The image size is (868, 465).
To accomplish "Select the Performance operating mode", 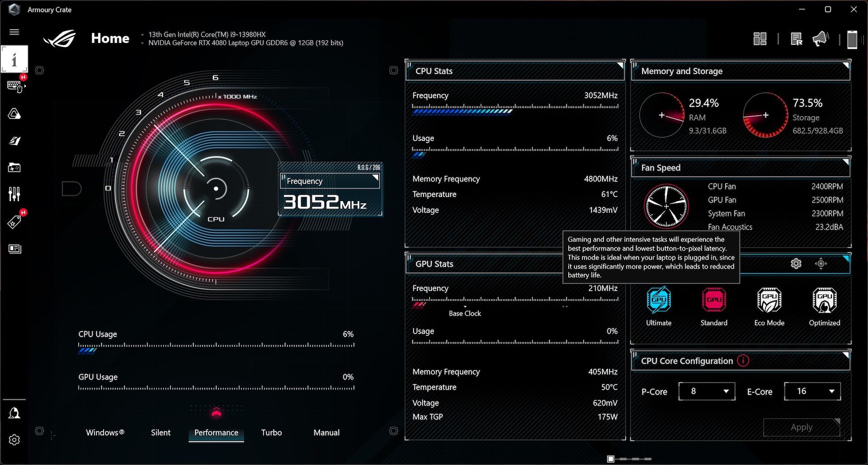I will (x=216, y=432).
